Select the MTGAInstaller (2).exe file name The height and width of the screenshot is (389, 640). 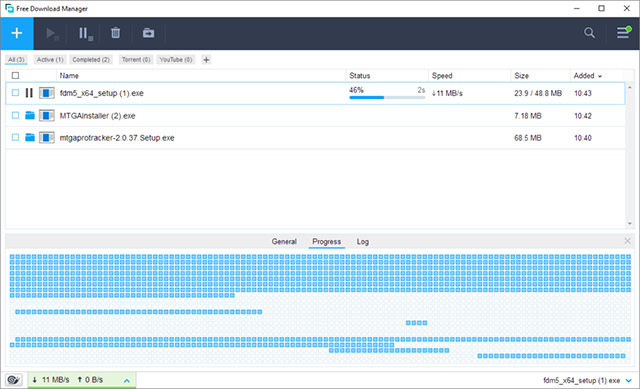click(98, 116)
